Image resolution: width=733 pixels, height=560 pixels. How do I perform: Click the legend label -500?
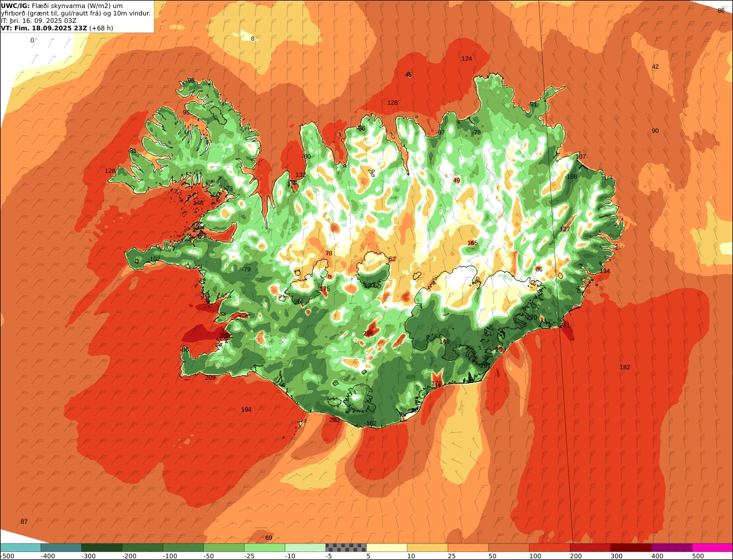point(7,556)
